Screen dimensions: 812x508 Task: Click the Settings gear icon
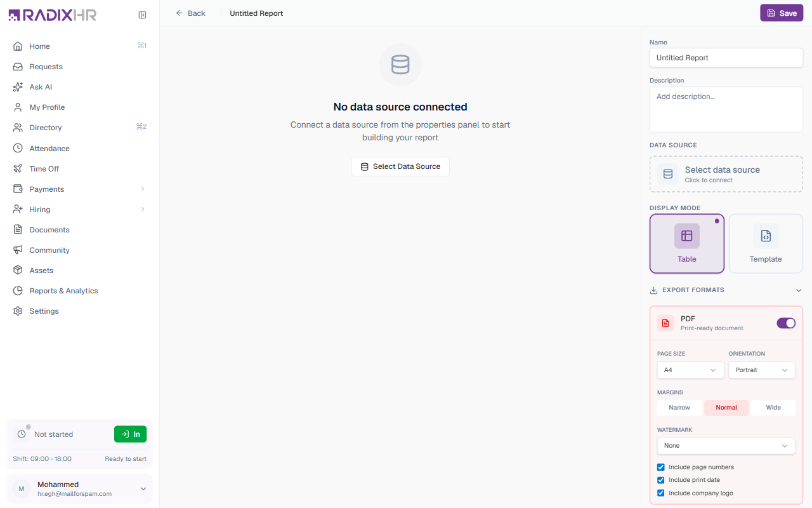point(18,311)
